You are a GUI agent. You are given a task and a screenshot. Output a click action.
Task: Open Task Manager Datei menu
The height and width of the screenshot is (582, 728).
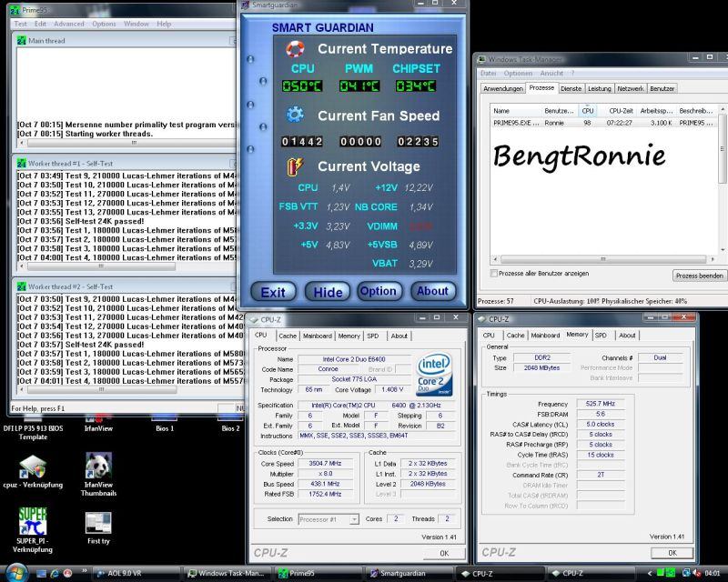coord(488,74)
